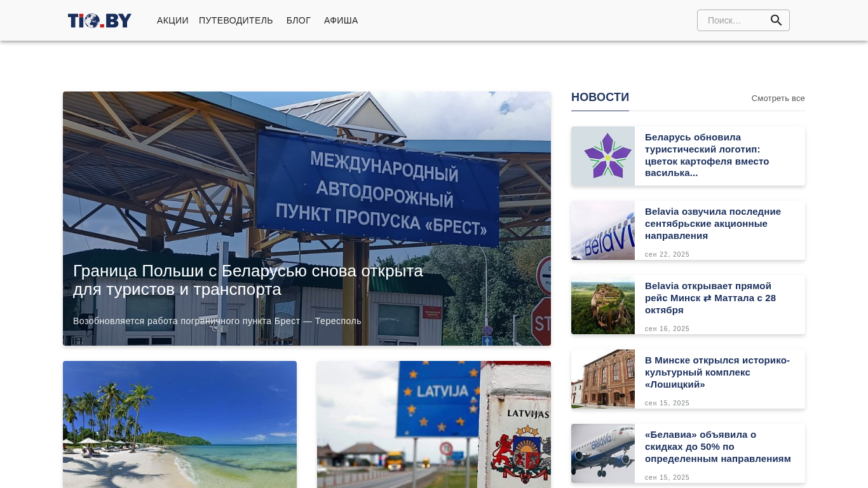Click the сен 16, 2025 date

[667, 329]
